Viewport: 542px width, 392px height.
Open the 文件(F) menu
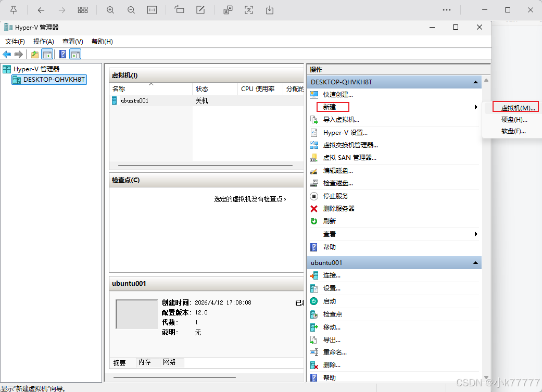point(15,42)
